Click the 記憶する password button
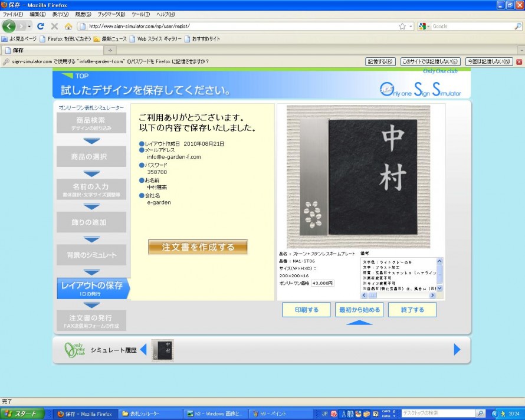 tap(380, 61)
